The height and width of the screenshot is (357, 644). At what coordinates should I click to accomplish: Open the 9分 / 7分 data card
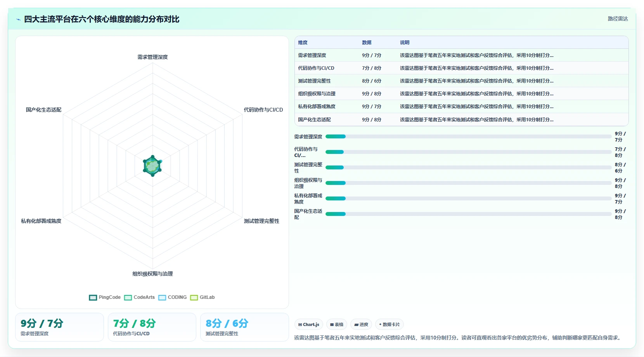click(x=59, y=327)
